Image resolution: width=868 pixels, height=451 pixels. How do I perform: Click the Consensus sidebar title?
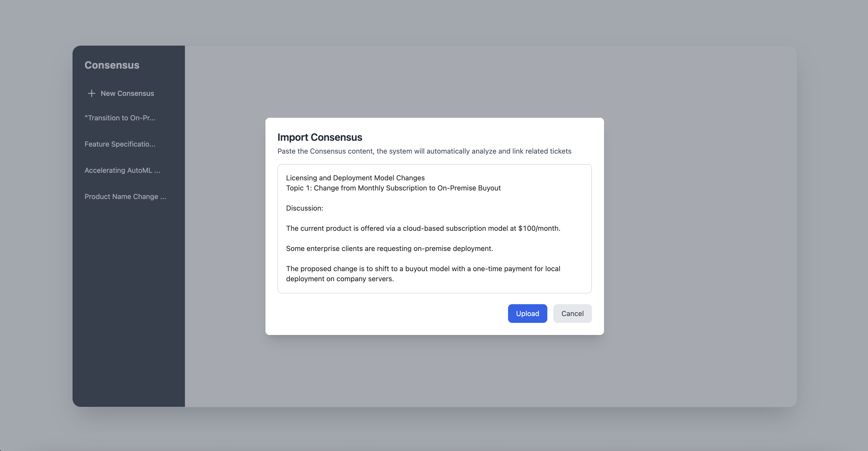tap(112, 65)
